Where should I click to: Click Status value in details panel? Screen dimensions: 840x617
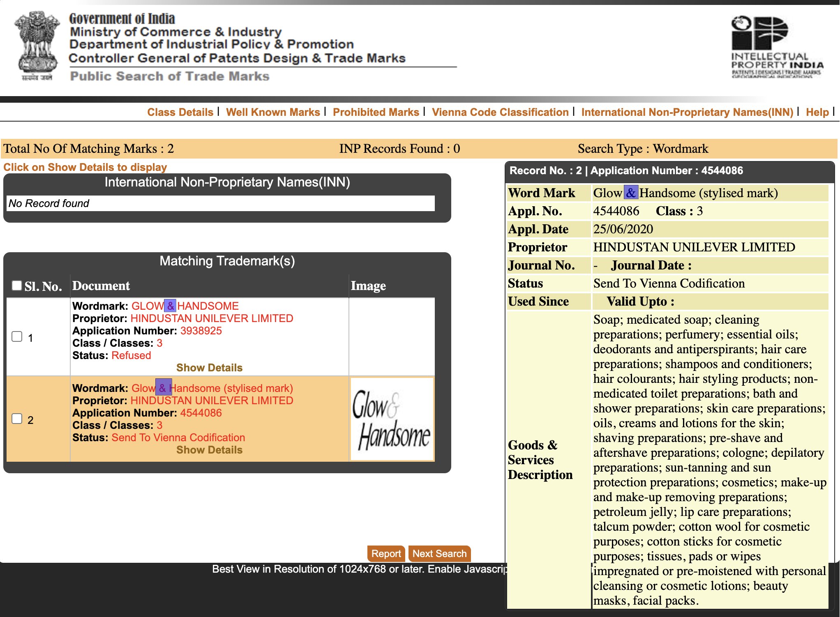click(x=669, y=283)
